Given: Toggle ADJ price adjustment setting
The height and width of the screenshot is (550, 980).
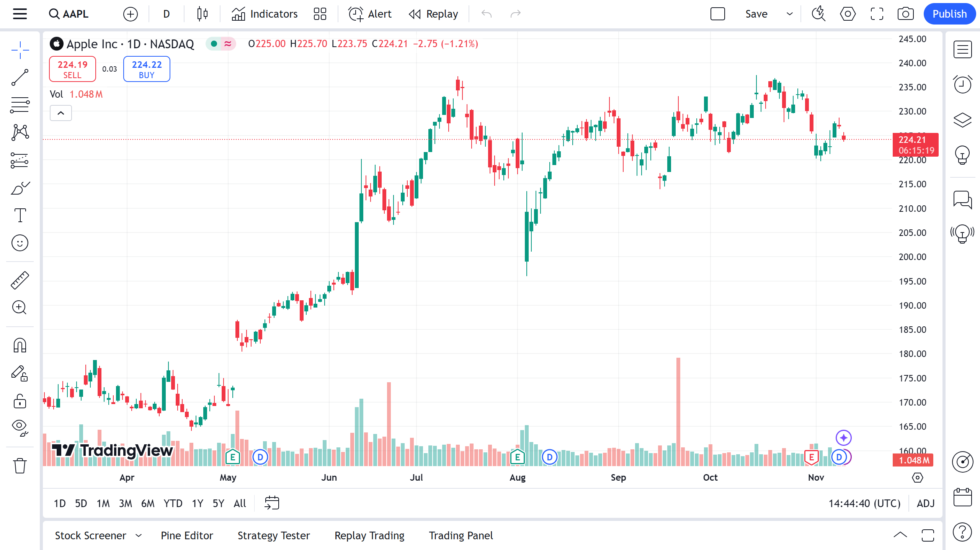Looking at the screenshot, I should coord(926,503).
